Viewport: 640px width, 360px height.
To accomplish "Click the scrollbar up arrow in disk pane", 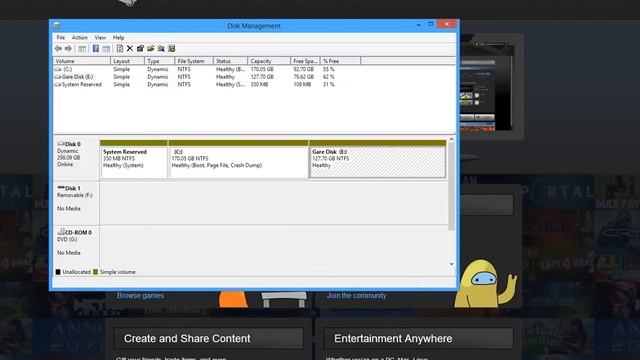I will 451,140.
